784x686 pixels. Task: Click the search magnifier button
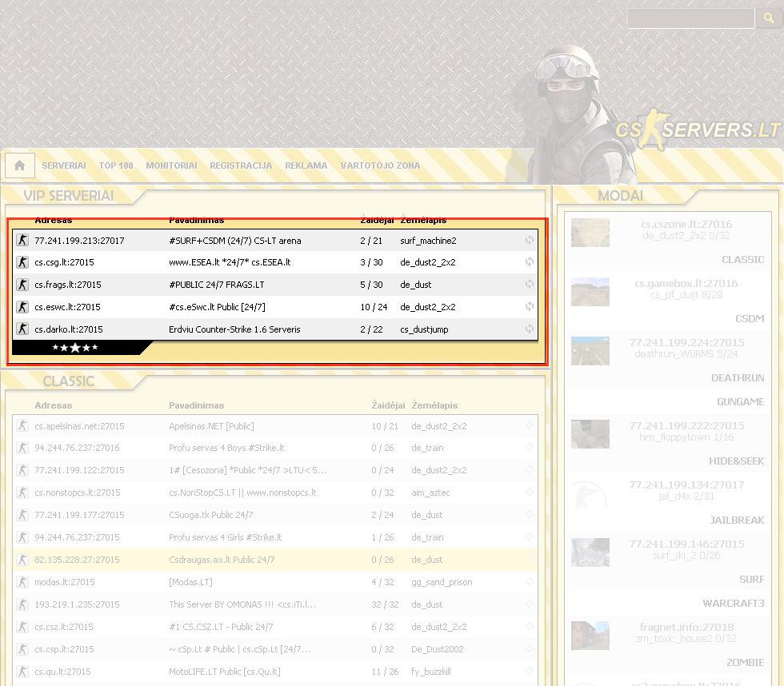(769, 18)
